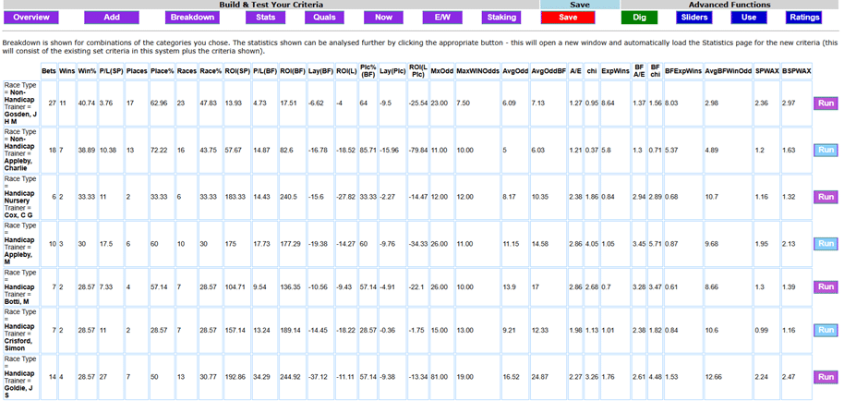The height and width of the screenshot is (401, 868).
Task: Open the Stats page
Action: pos(265,18)
